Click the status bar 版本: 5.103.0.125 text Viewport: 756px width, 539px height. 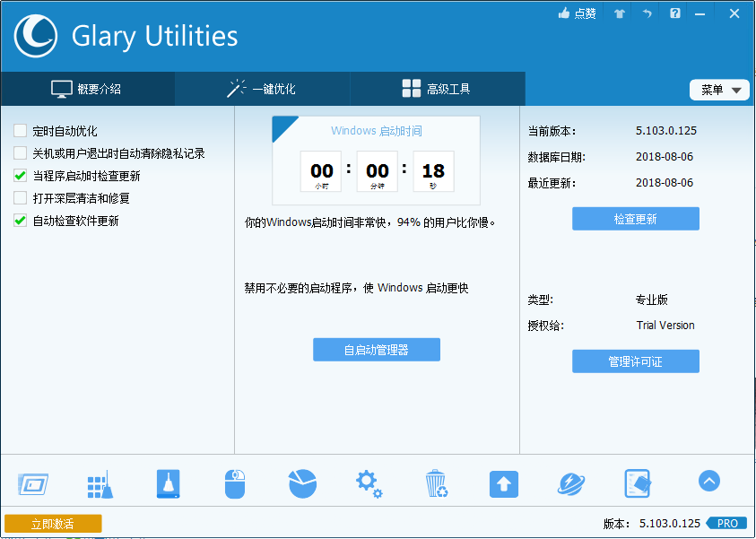pos(651,524)
